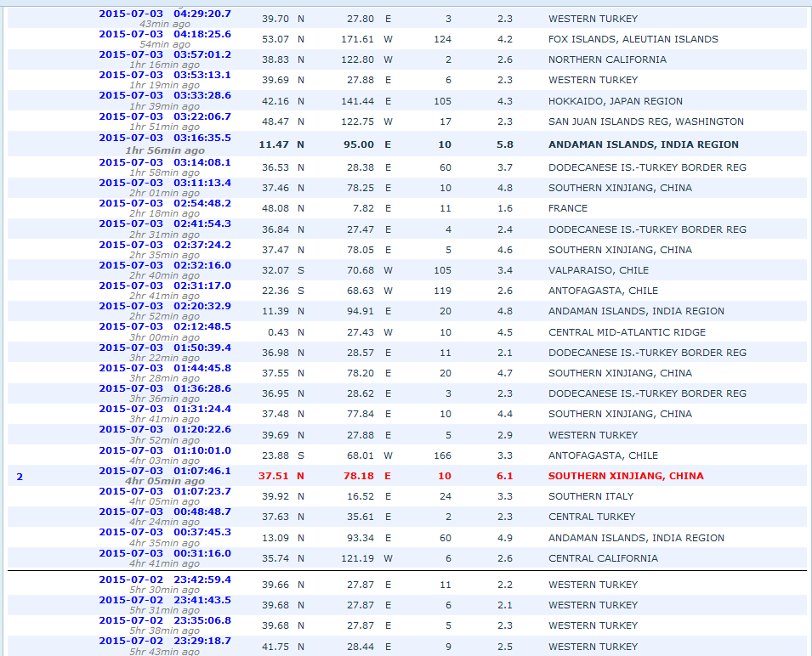Viewport: 812px width, 656px height.
Task: Open the 2015-07-03 02:41:54.3 earthquake entry
Action: point(165,224)
